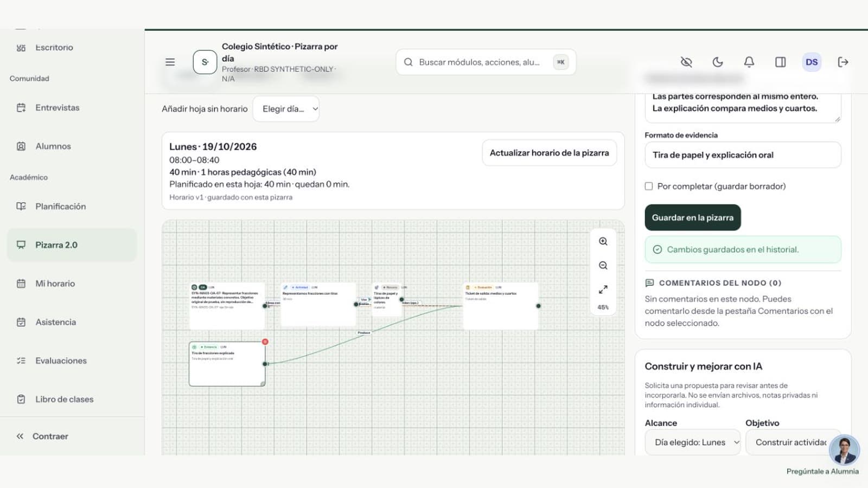Viewport: 868px width, 488px height.
Task: Open Evaluaciones
Action: [72, 360]
